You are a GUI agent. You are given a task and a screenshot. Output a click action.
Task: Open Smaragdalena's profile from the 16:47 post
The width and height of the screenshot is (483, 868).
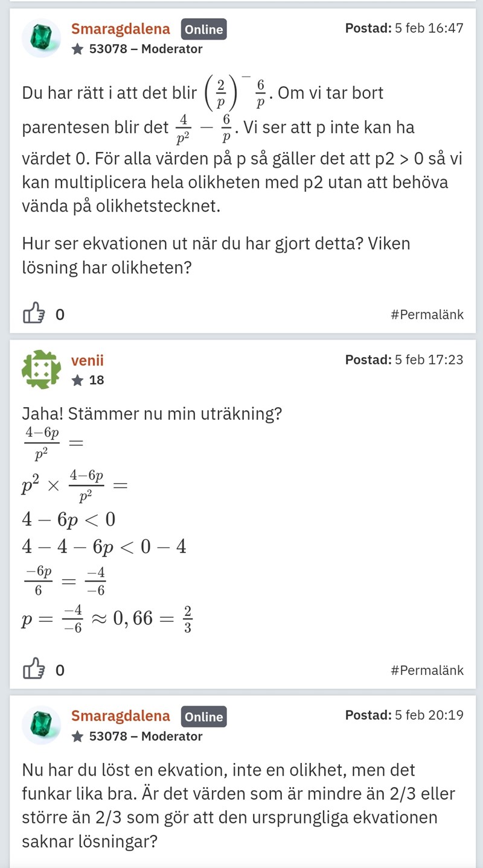coord(121,28)
